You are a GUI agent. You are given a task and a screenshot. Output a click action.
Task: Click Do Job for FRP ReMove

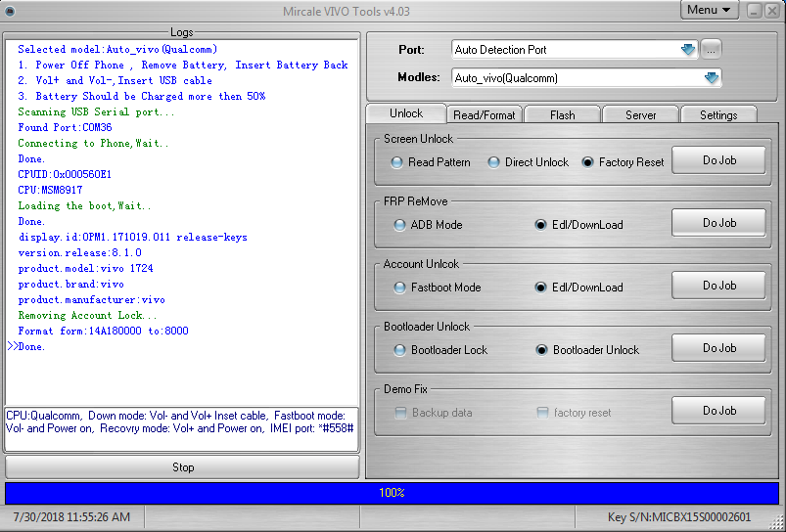coord(718,223)
